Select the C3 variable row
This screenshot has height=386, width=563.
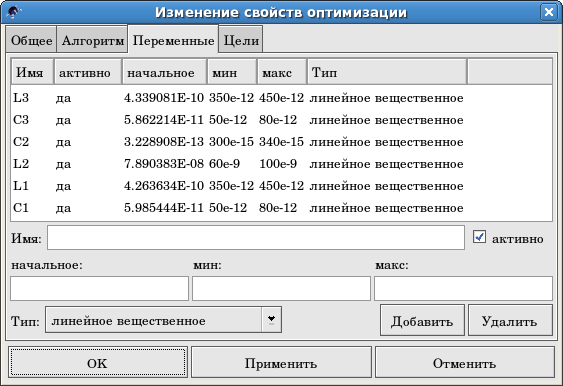point(282,120)
